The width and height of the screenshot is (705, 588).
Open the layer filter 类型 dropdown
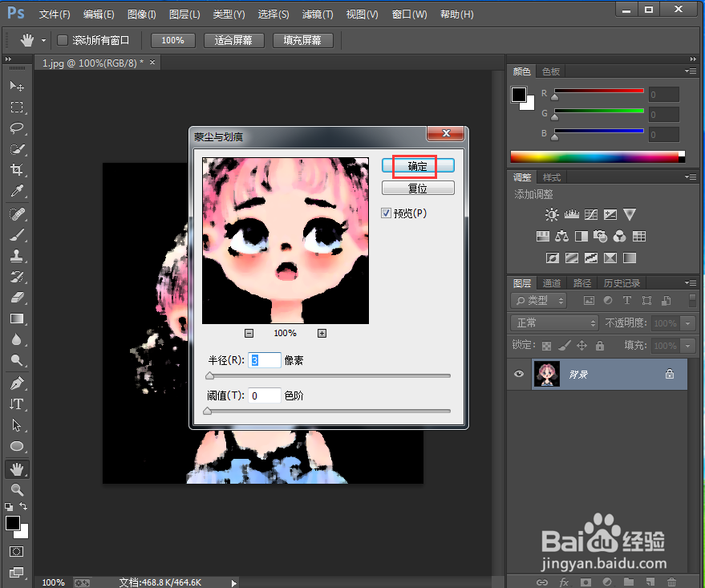(539, 300)
